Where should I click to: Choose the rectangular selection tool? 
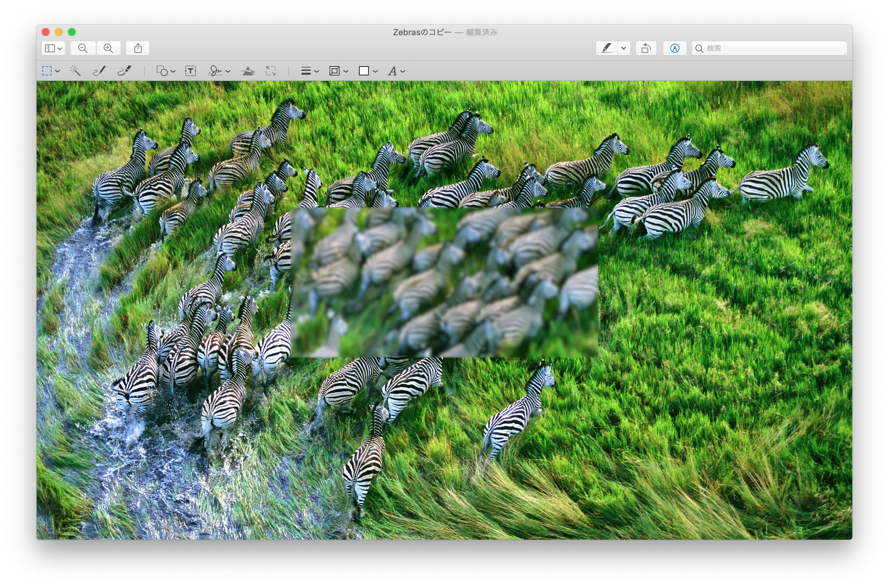pyautogui.click(x=47, y=71)
